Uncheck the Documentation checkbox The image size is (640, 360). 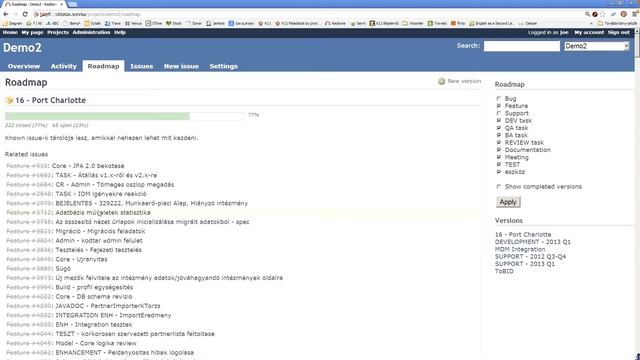point(498,150)
